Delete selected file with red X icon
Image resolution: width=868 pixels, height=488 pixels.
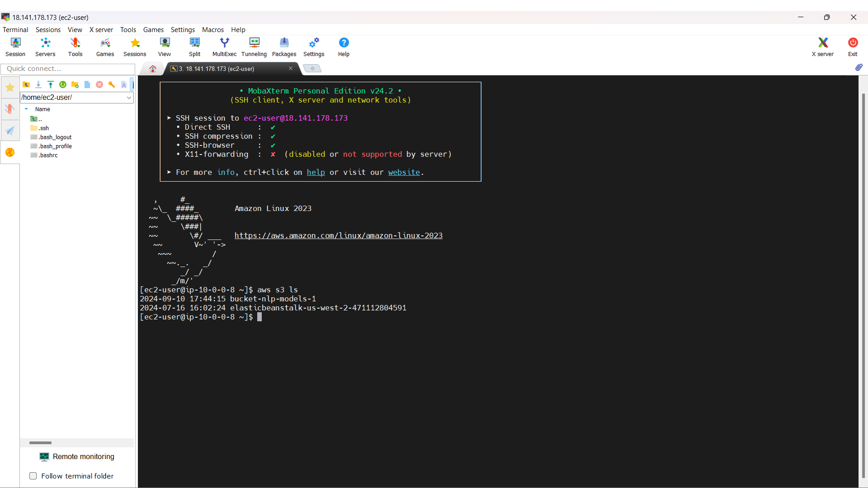[x=99, y=84]
